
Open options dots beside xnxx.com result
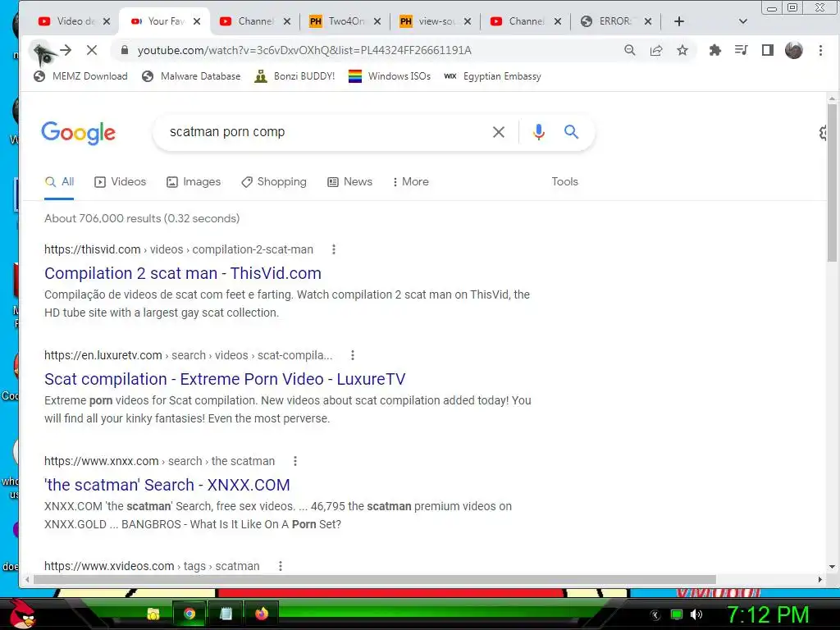point(295,461)
